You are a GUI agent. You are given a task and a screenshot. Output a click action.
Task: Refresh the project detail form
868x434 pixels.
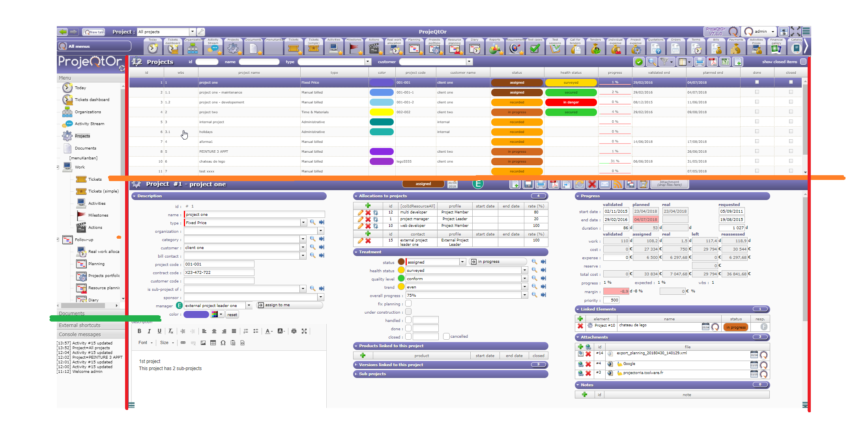pos(579,184)
